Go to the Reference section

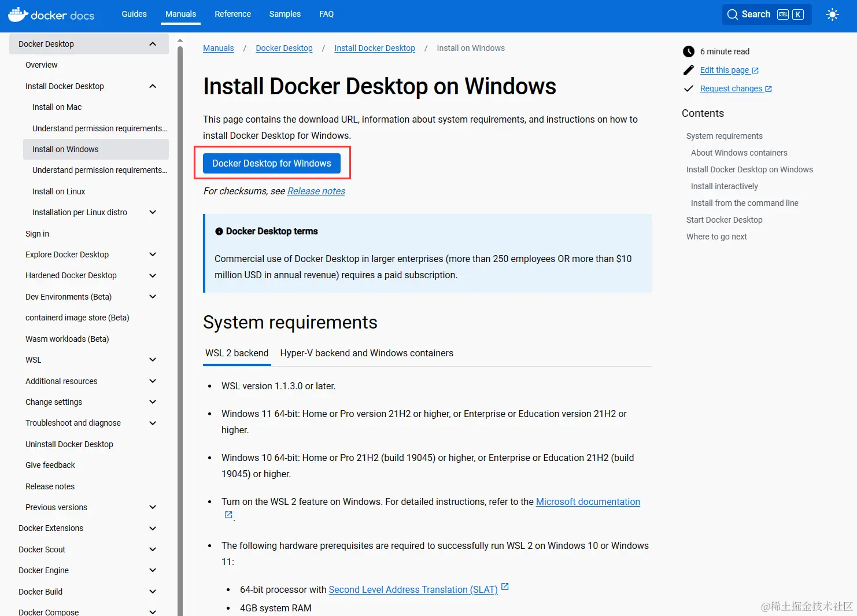click(232, 14)
